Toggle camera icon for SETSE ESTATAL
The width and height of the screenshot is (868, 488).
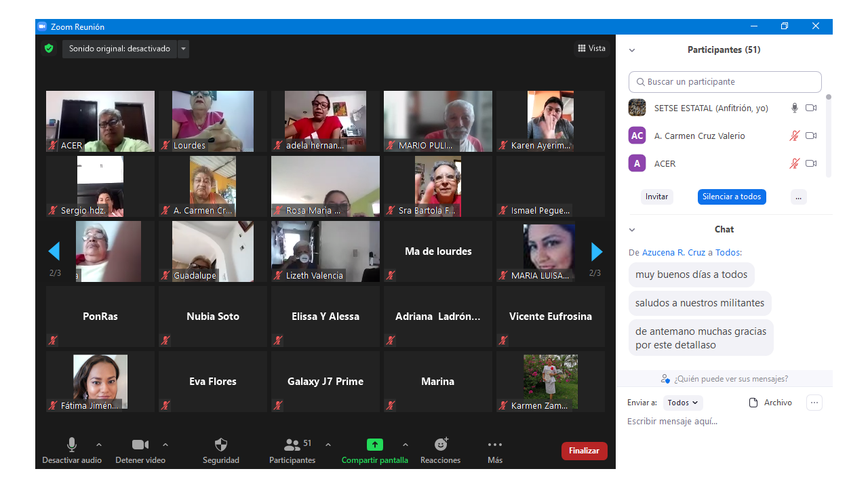(x=811, y=108)
